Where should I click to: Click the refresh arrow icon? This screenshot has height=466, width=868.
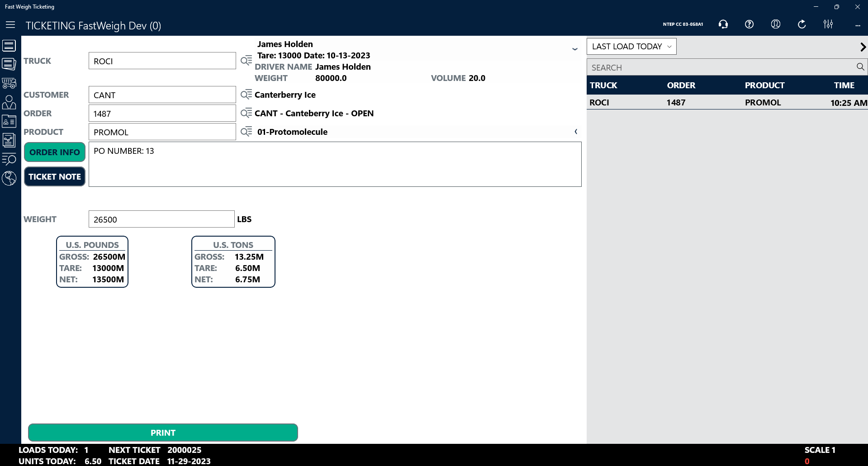tap(802, 24)
